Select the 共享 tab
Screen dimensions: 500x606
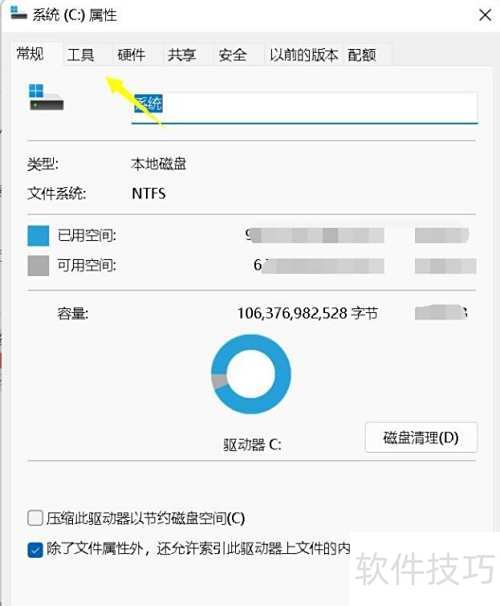pos(182,55)
